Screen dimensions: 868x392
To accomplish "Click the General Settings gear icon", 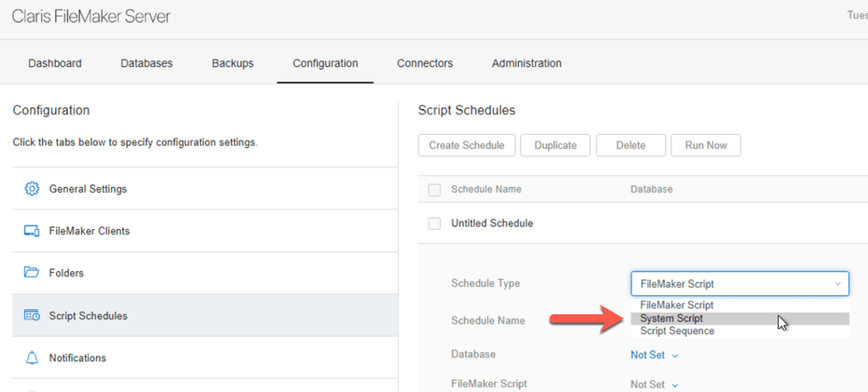I will point(32,189).
